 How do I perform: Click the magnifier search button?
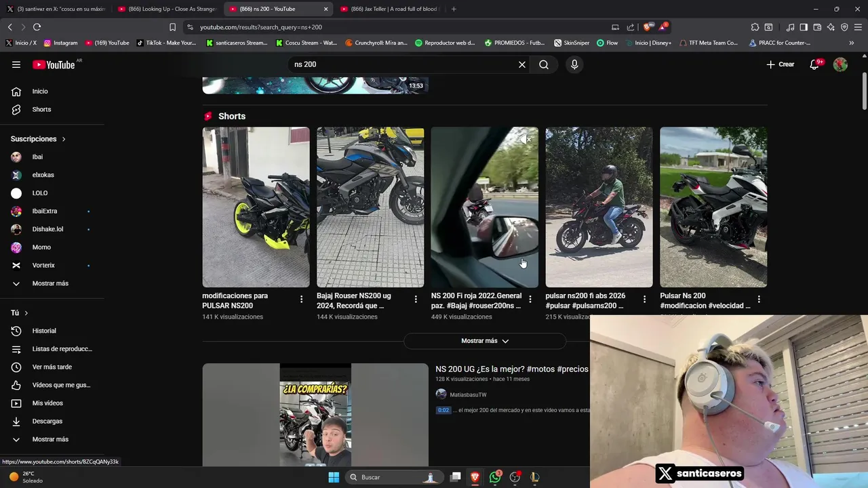pos(544,64)
